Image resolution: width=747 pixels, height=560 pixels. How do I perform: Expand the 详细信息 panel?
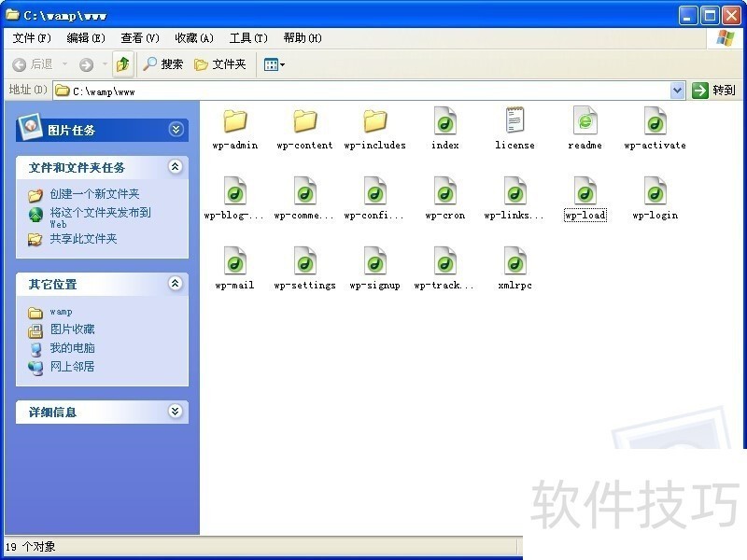[x=176, y=411]
